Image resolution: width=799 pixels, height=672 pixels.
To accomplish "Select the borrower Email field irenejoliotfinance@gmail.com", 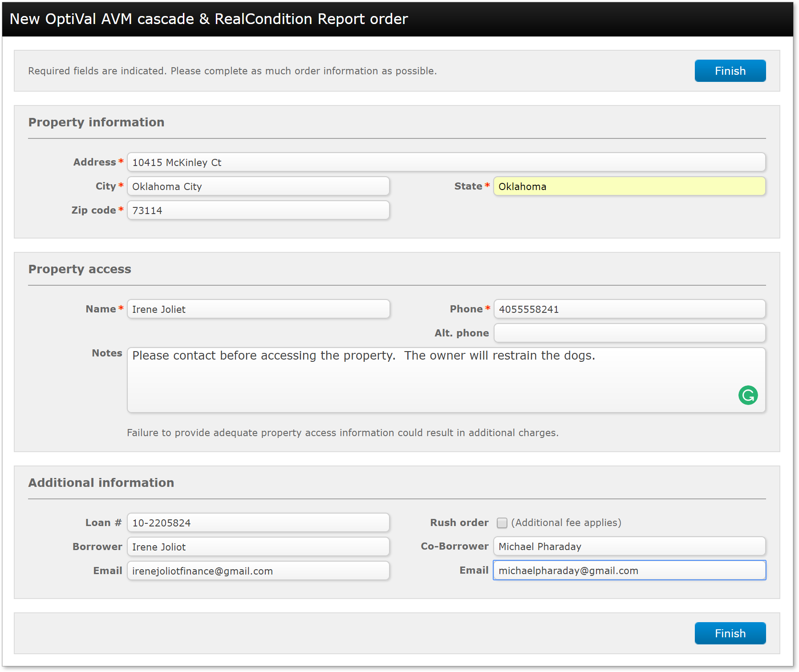I will (x=258, y=571).
